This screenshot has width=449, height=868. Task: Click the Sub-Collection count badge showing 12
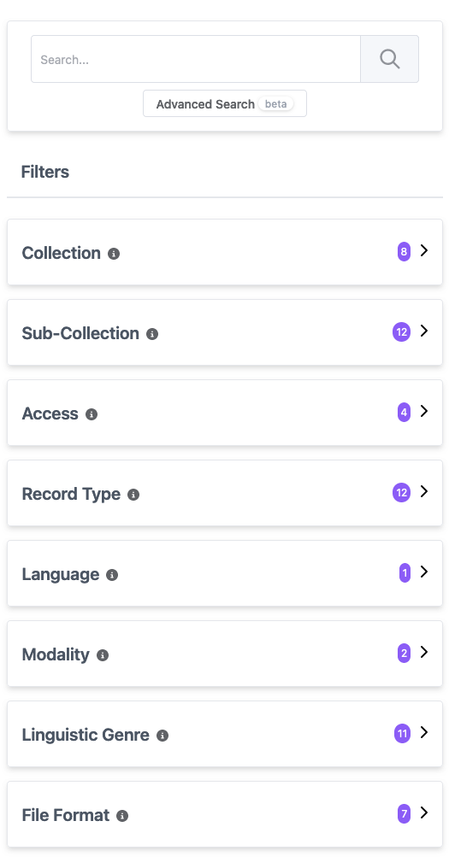[x=402, y=332]
